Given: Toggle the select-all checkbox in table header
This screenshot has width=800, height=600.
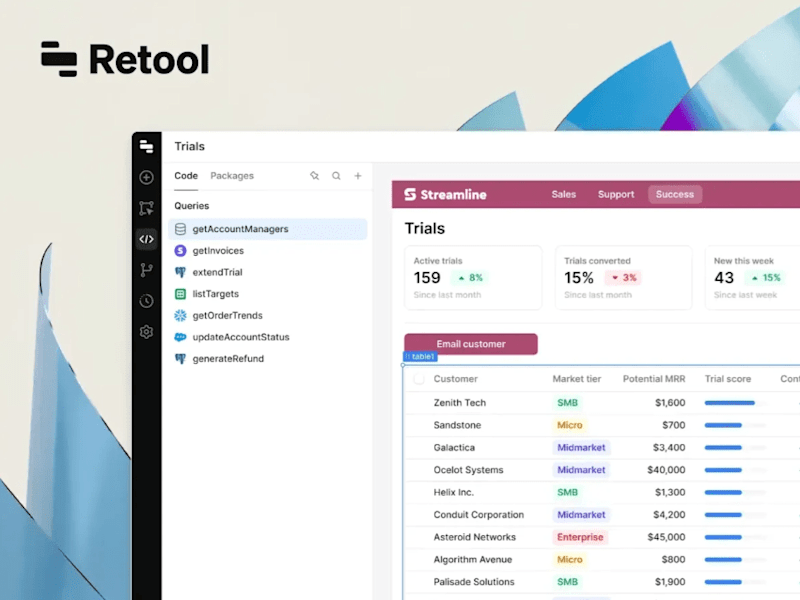Looking at the screenshot, I should [x=419, y=379].
